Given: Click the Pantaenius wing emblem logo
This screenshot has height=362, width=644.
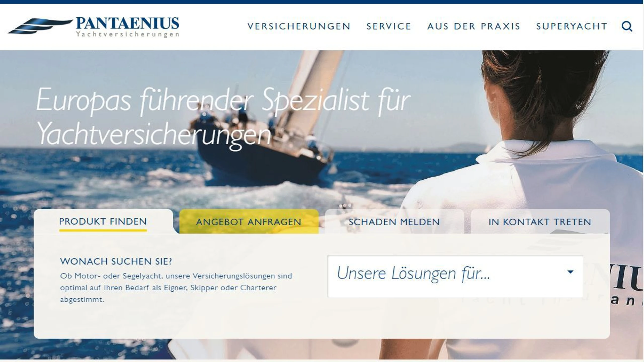Looking at the screenshot, I should (x=40, y=26).
